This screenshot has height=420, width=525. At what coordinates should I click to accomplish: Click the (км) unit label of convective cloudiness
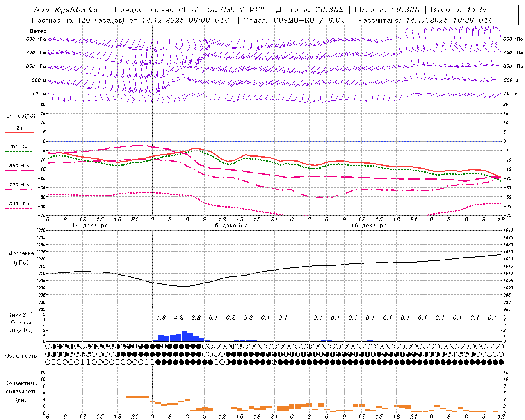[21, 400]
